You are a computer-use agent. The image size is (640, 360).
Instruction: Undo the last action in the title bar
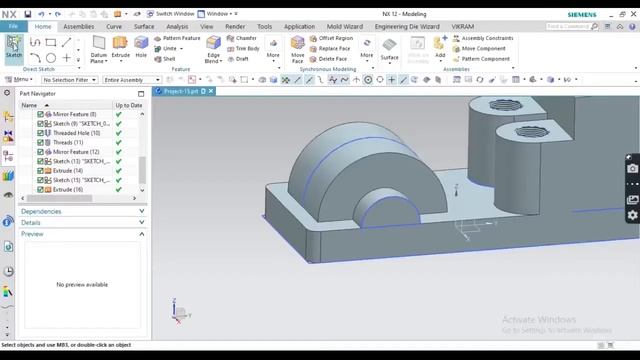[41, 14]
